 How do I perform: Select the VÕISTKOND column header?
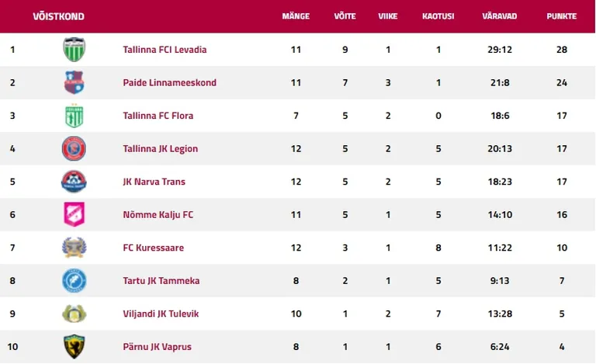(x=58, y=16)
